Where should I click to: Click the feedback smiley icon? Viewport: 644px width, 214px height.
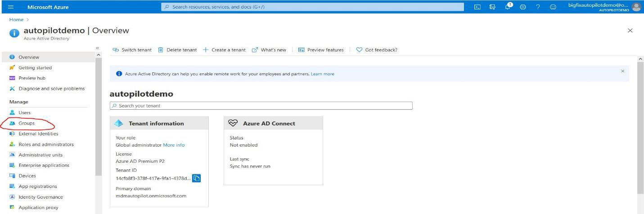(553, 7)
